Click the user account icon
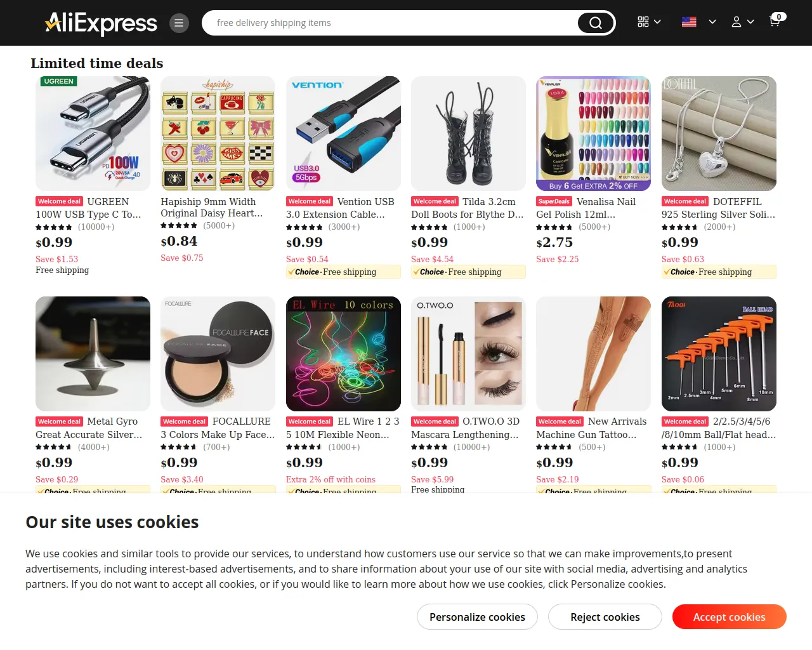 point(737,22)
